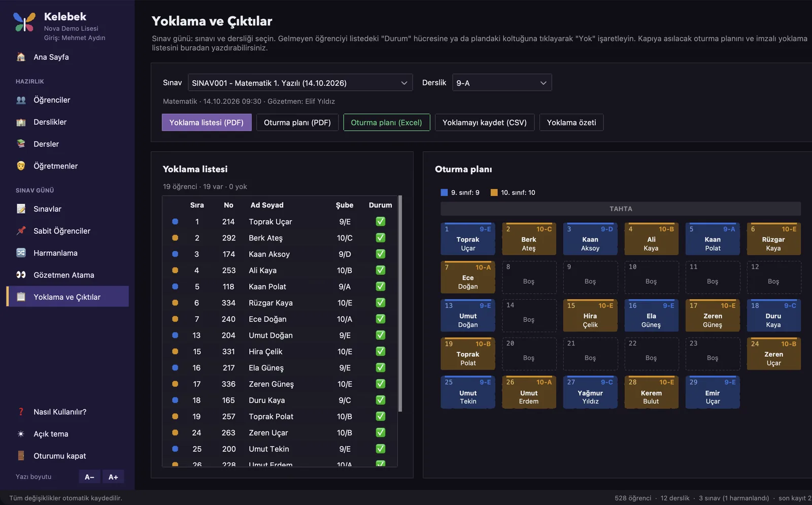Image resolution: width=812 pixels, height=505 pixels.
Task: Click seat 1 Toprak Uçar card
Action: coord(468,239)
